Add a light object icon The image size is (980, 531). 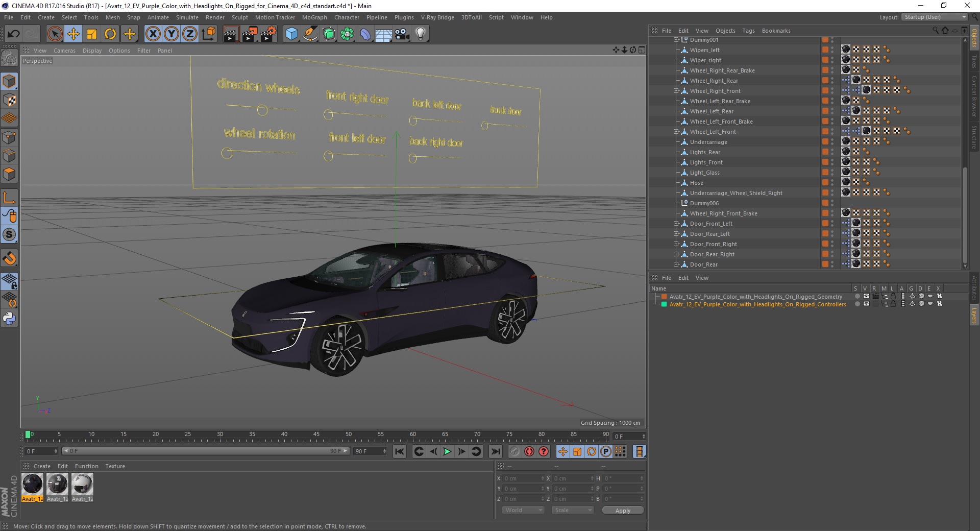(421, 34)
